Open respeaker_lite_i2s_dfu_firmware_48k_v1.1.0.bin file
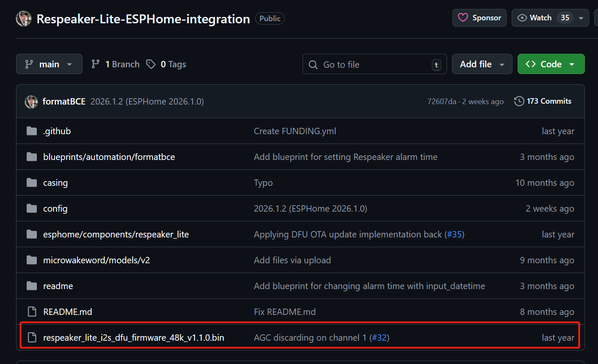The image size is (598, 364). (x=133, y=338)
